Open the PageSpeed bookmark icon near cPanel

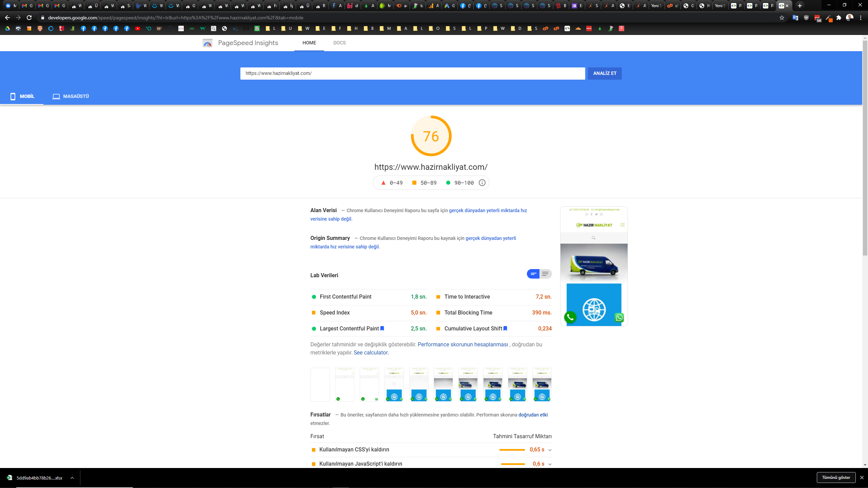(x=567, y=28)
